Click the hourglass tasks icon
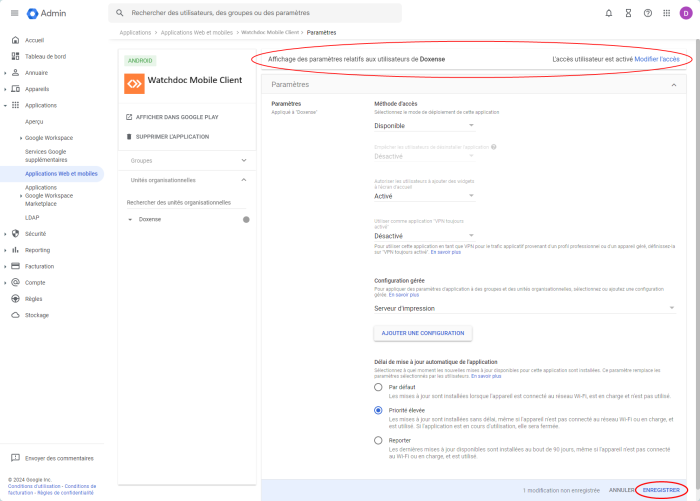Image resolution: width=700 pixels, height=501 pixels. [x=628, y=13]
